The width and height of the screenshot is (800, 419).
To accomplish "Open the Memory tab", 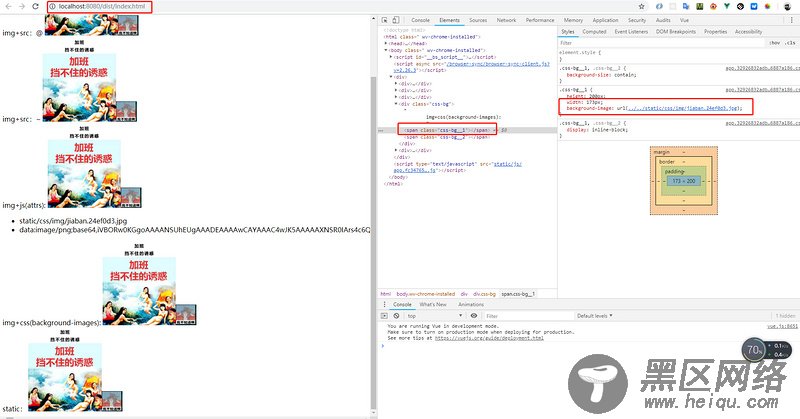I will tap(573, 20).
